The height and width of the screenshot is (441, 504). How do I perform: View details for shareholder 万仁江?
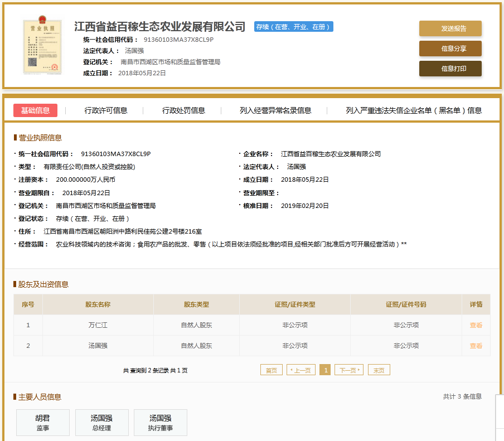(x=476, y=325)
